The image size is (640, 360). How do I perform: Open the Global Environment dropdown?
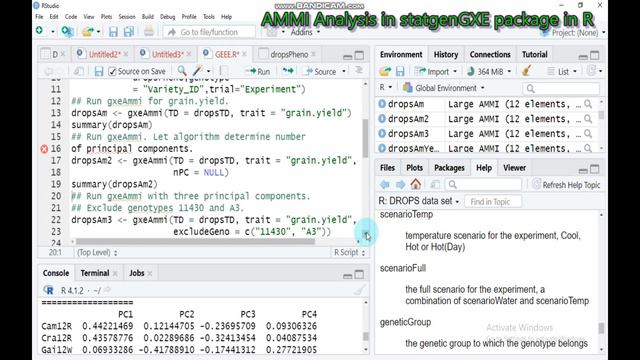coord(444,88)
